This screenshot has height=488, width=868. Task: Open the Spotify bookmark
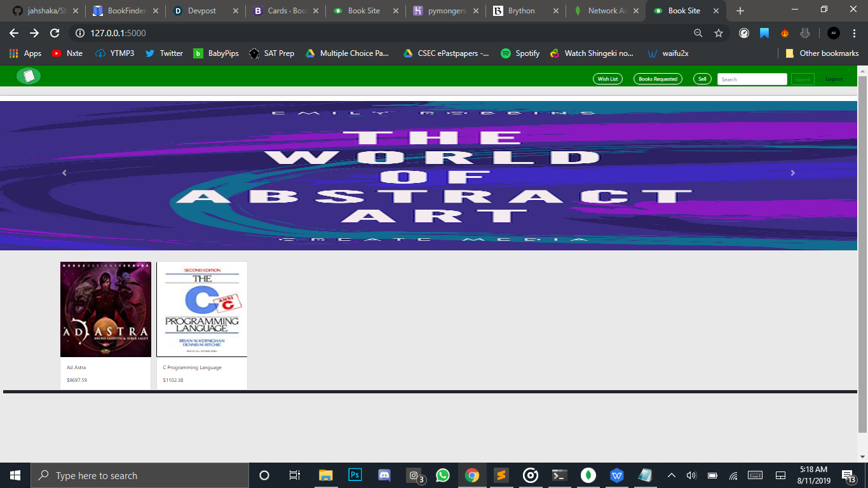pyautogui.click(x=520, y=53)
